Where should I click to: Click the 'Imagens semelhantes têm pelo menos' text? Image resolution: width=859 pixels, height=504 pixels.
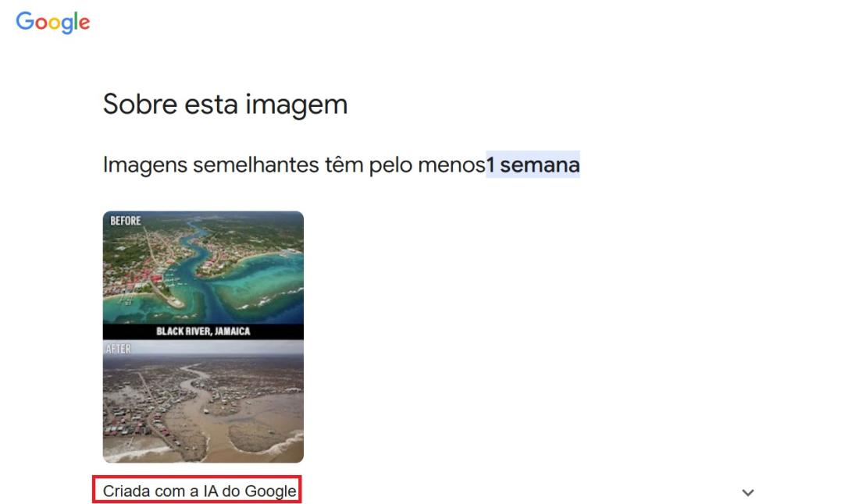coord(294,165)
